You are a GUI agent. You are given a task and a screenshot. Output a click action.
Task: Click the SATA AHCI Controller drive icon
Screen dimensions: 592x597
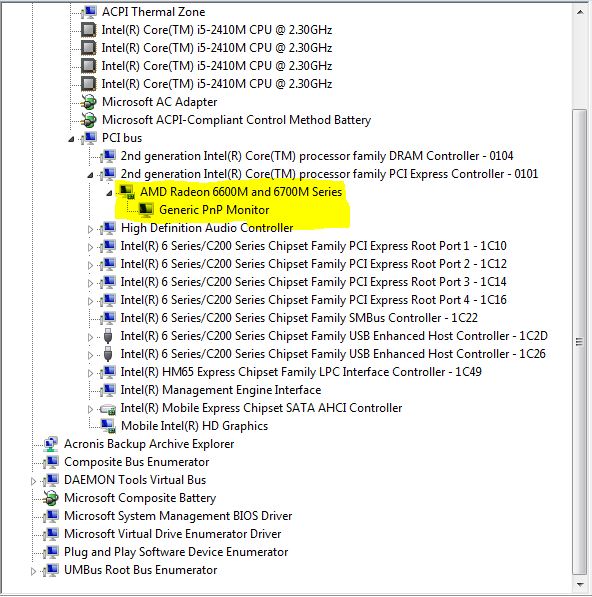point(108,409)
